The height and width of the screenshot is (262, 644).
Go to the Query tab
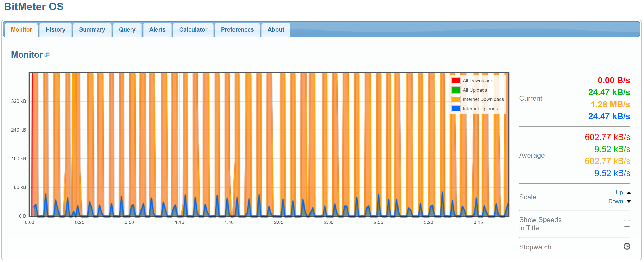point(127,30)
